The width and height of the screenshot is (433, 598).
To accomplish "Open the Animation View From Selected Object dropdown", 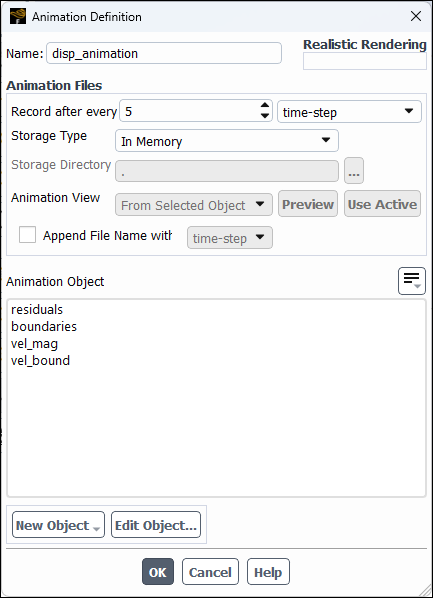I will [194, 204].
